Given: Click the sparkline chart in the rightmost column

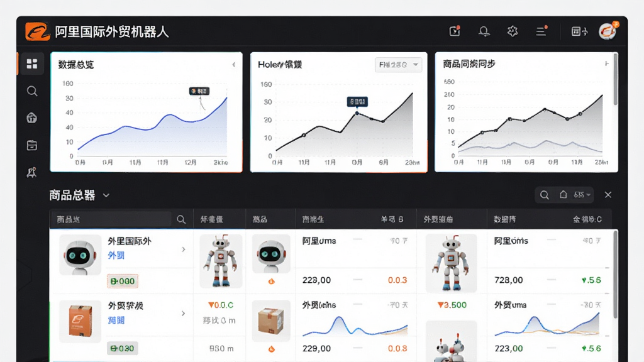Looking at the screenshot, I should point(547,325).
